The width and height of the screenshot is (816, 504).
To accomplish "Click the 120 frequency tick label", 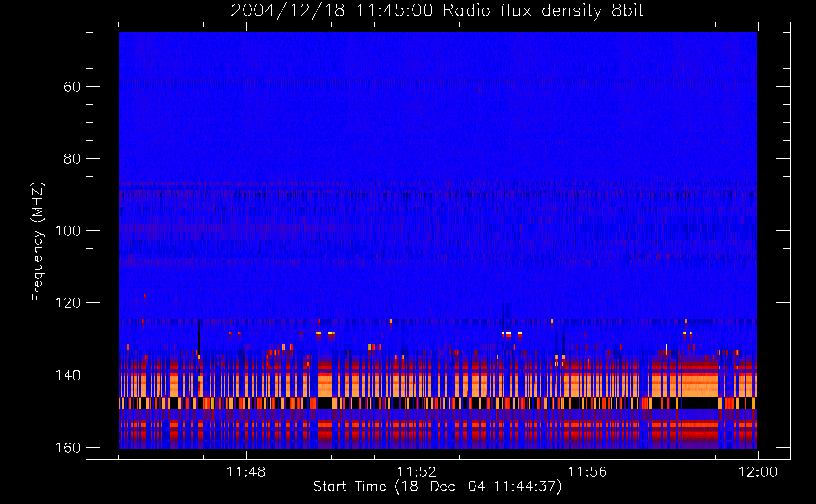I will [x=68, y=303].
